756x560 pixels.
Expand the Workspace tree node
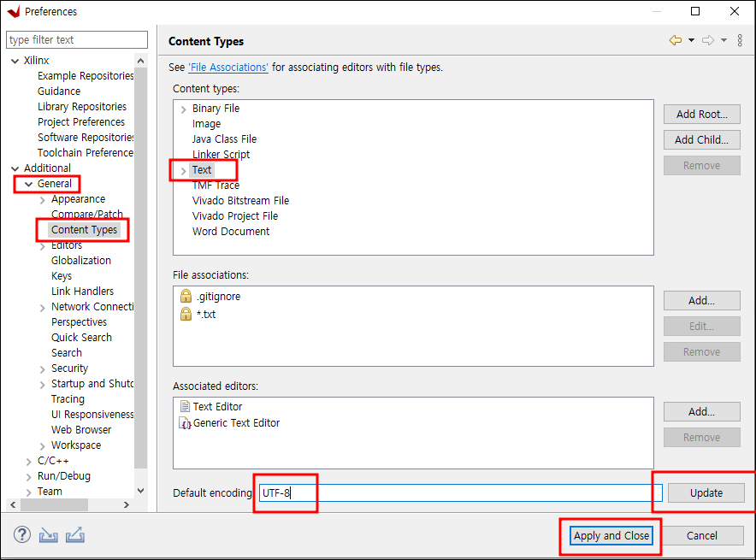click(x=43, y=446)
